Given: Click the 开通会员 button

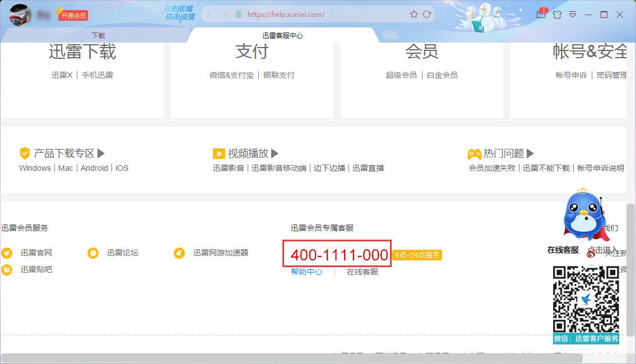Looking at the screenshot, I should pyautogui.click(x=73, y=15).
